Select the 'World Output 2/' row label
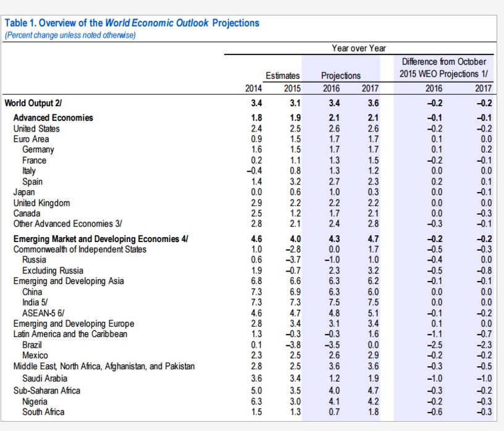The width and height of the screenshot is (504, 431). pos(33,103)
